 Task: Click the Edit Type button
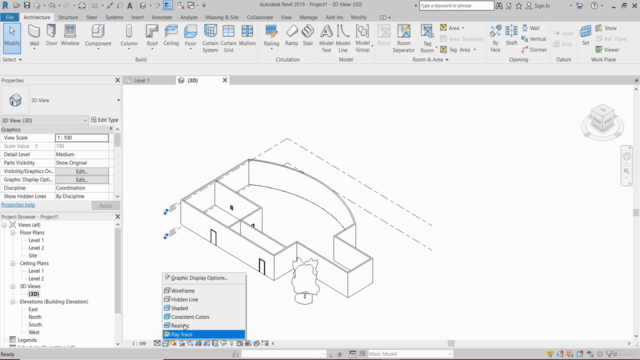point(104,120)
